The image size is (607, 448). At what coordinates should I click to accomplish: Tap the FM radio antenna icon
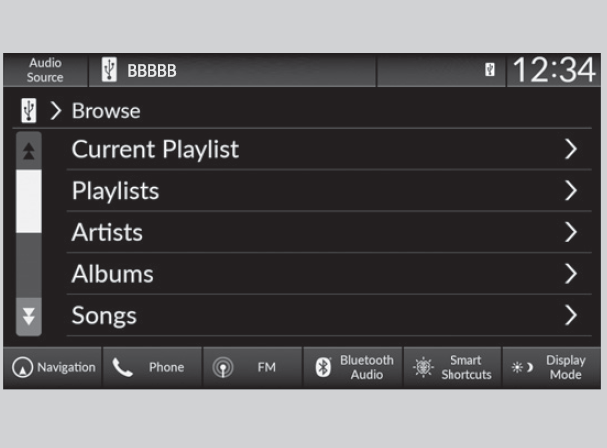(223, 368)
